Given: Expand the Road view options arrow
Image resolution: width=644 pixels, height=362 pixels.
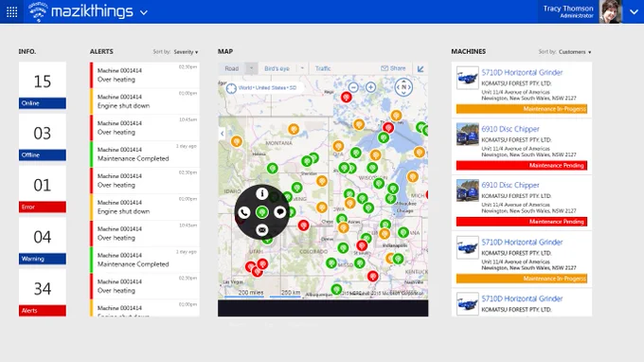Looking at the screenshot, I should (x=251, y=68).
